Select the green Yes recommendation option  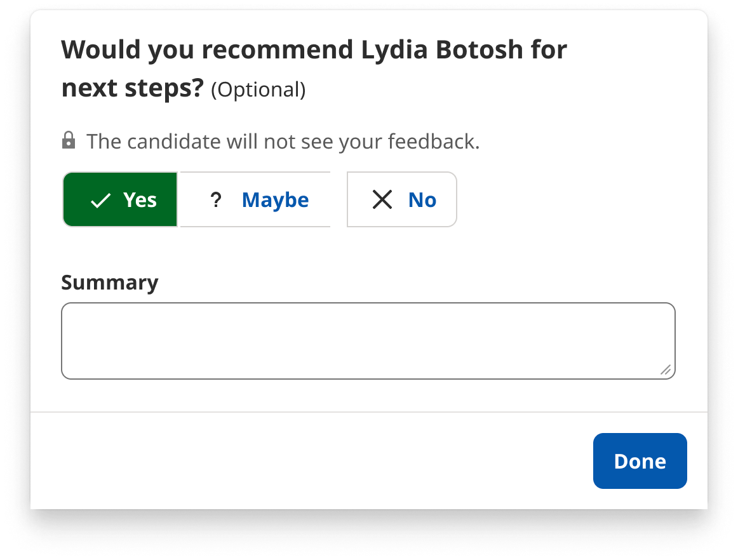(120, 200)
